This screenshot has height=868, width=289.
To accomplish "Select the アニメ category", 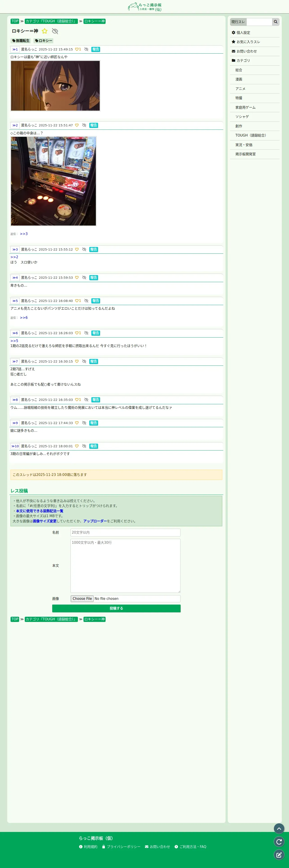I will coord(255,89).
